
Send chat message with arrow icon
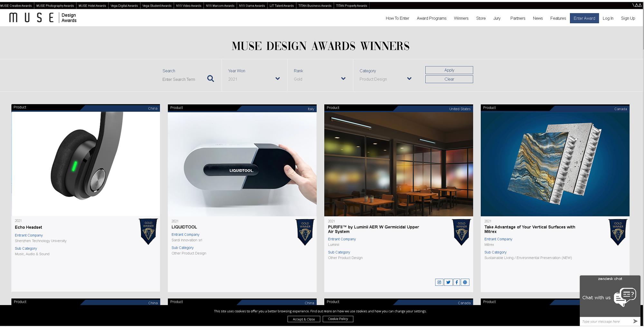tap(635, 321)
